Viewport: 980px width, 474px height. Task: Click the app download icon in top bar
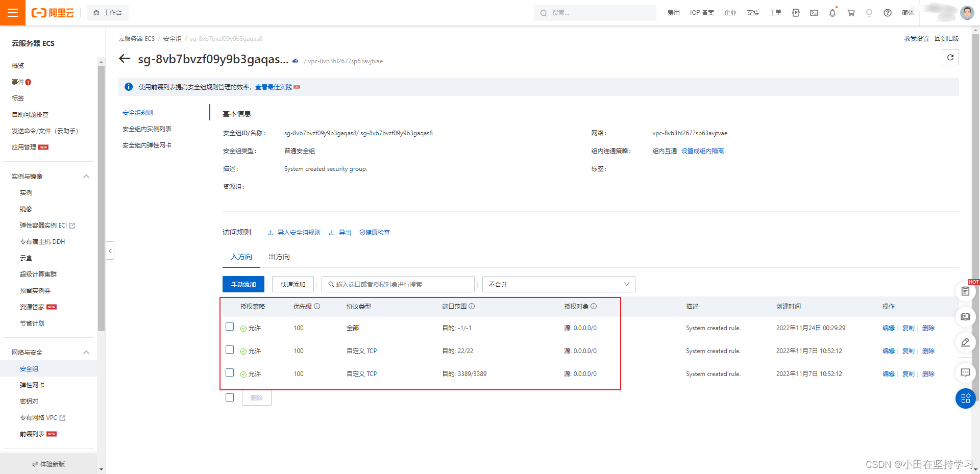tap(796, 13)
